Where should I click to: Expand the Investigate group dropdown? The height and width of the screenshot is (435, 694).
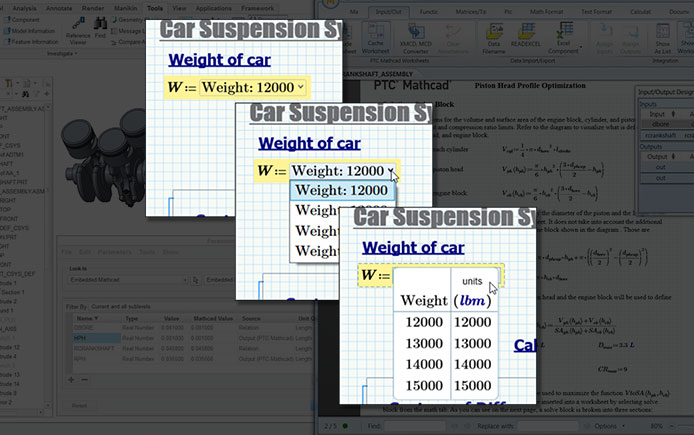61,54
